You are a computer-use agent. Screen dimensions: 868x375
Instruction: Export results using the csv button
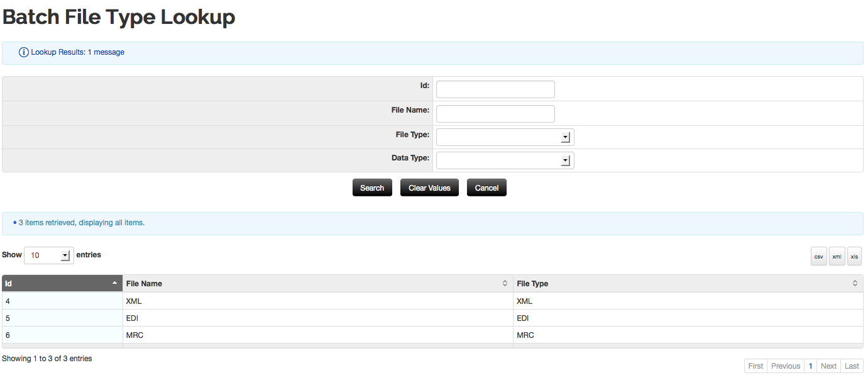(x=819, y=256)
